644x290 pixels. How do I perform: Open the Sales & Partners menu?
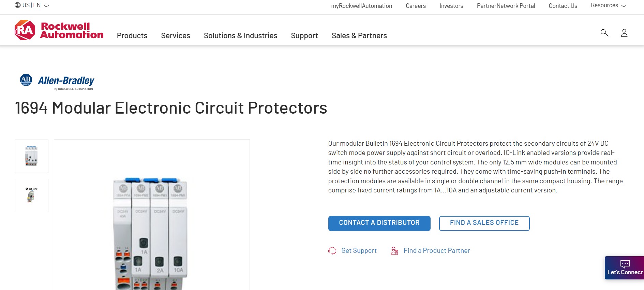pos(359,35)
